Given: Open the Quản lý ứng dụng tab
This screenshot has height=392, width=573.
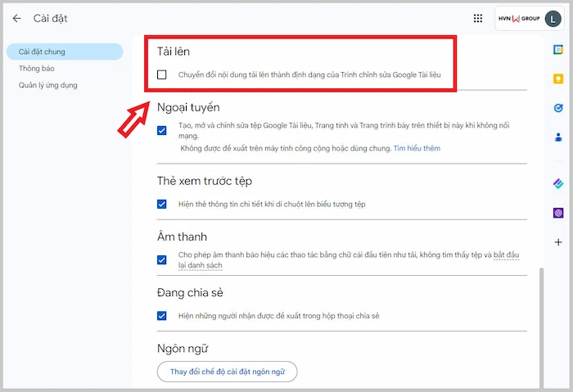Looking at the screenshot, I should pyautogui.click(x=47, y=85).
